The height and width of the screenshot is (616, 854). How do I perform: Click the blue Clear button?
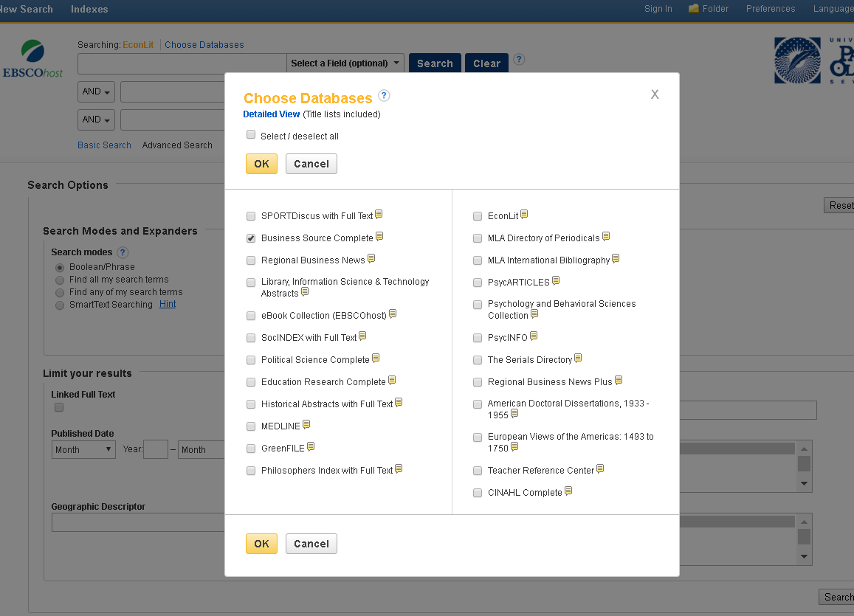pyautogui.click(x=486, y=63)
